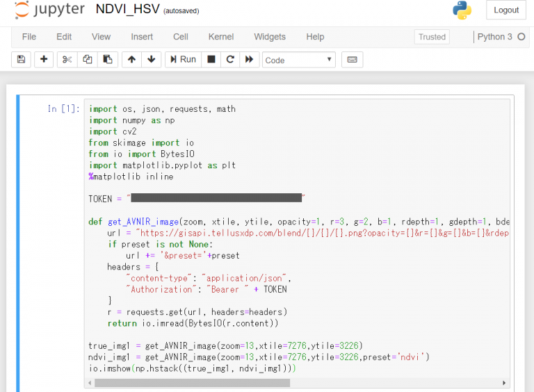Viewport: 534px width, 392px height.
Task: Open the View menu
Action: [x=101, y=37]
